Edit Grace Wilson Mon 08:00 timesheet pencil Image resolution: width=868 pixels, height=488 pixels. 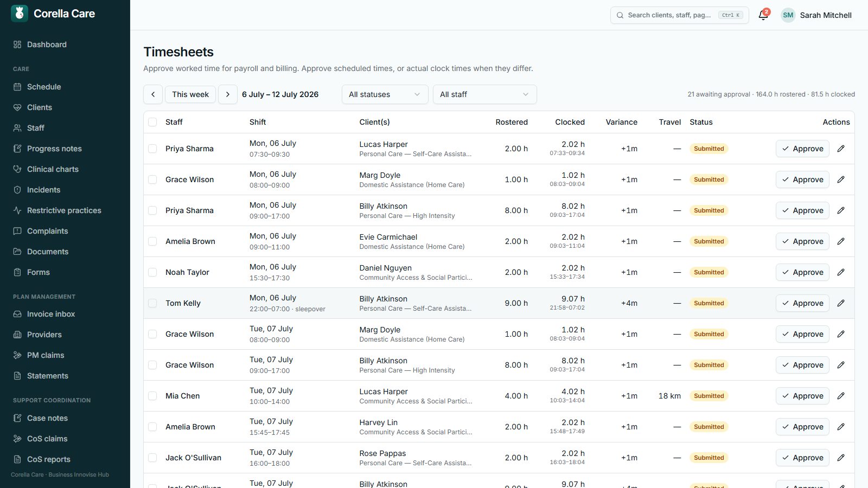841,179
